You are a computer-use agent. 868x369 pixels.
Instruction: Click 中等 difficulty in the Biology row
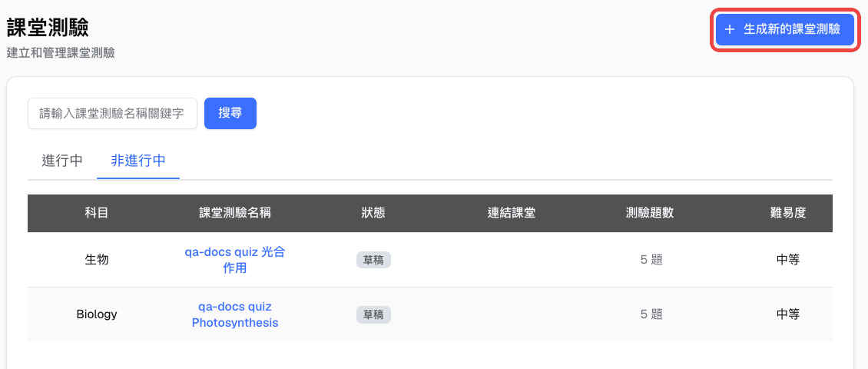click(x=788, y=314)
